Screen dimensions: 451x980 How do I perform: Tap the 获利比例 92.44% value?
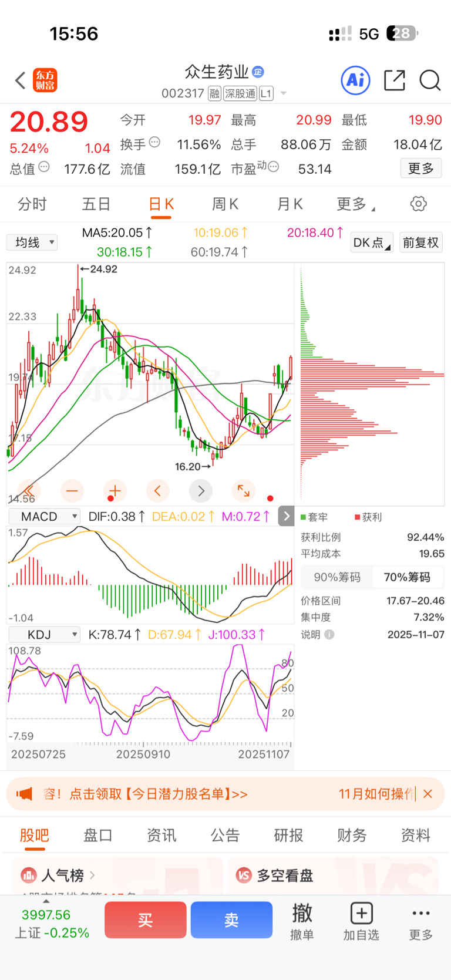click(x=426, y=537)
